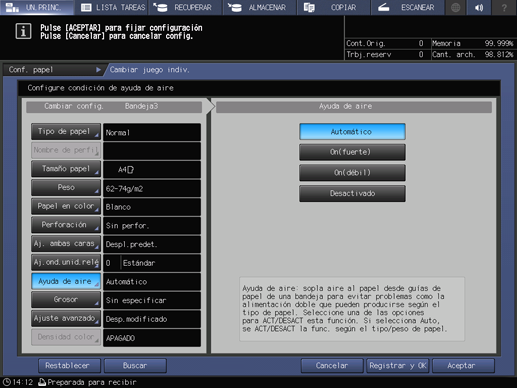This screenshot has width=517, height=388.
Task: Click the globe language icon
Action: pos(456,7)
